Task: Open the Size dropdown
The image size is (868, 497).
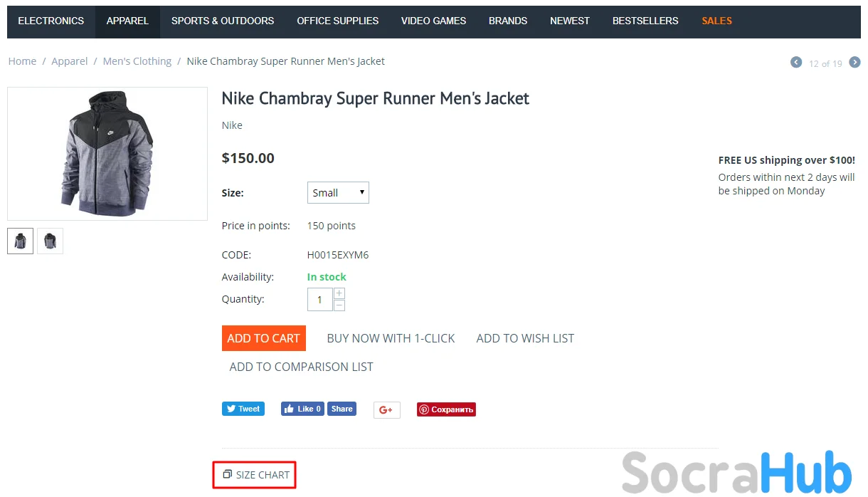Action: coord(338,193)
